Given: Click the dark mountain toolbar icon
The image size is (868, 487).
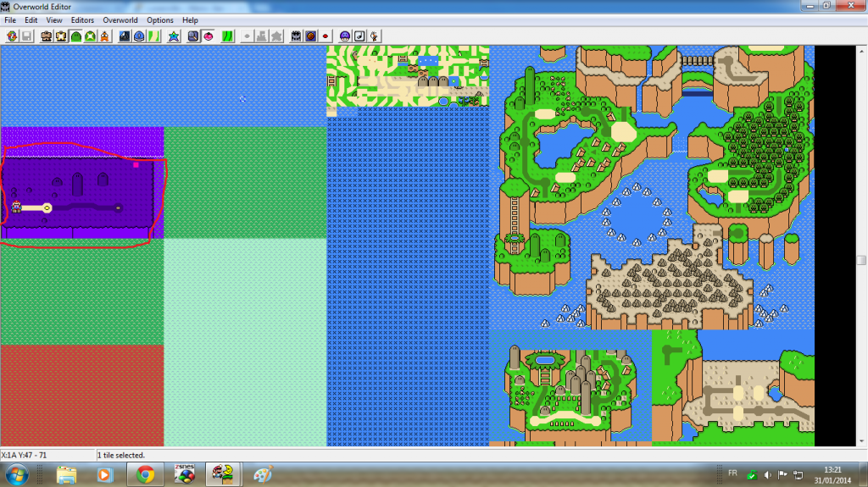Looking at the screenshot, I should 125,36.
